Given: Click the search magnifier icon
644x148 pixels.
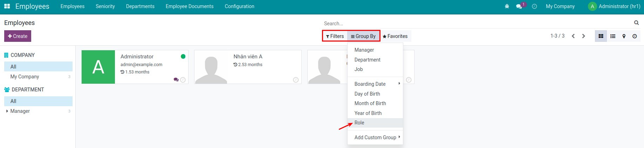Looking at the screenshot, I should pos(636,23).
